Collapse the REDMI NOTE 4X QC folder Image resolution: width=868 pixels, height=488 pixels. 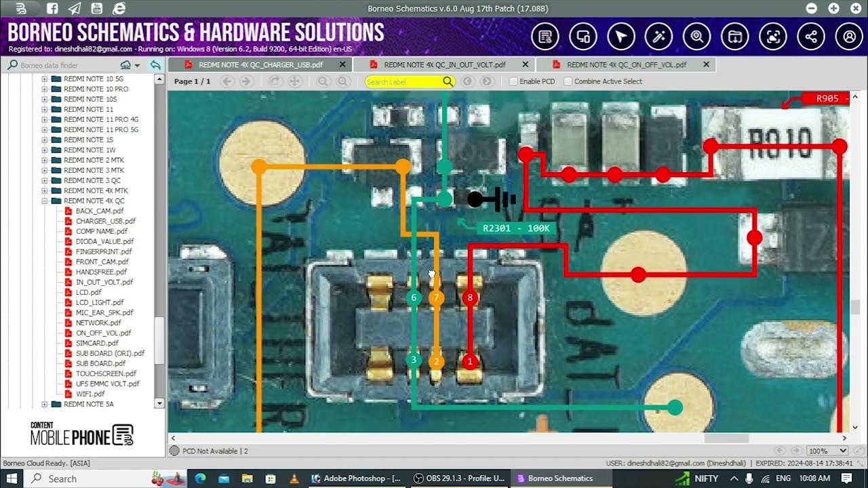click(x=45, y=201)
